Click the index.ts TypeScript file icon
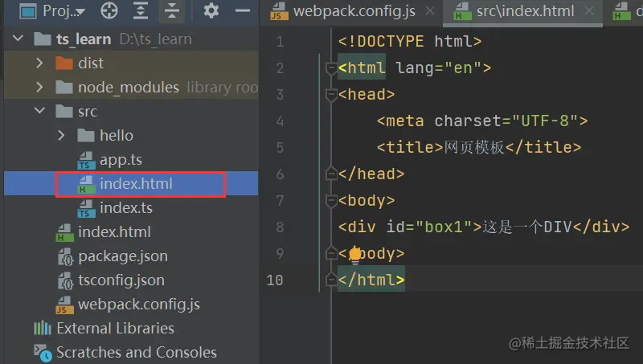 pos(86,208)
